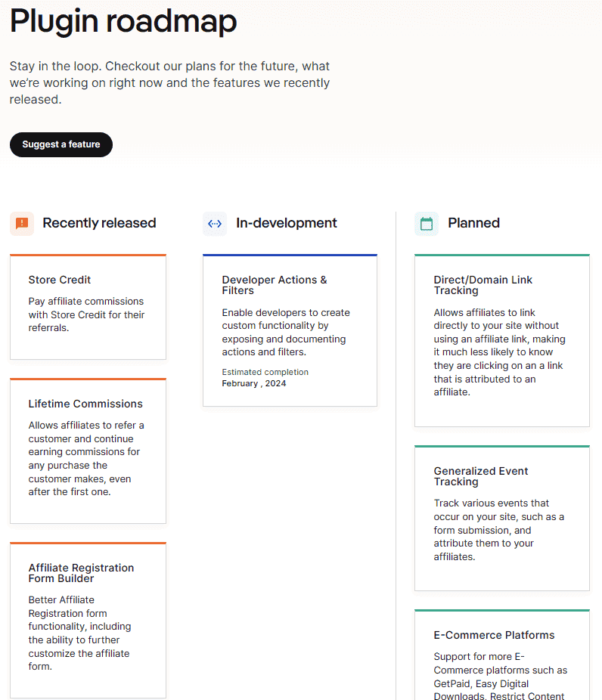Viewport: 602px width, 700px height.
Task: Open Generalized Event Tracking card title
Action: coord(480,476)
